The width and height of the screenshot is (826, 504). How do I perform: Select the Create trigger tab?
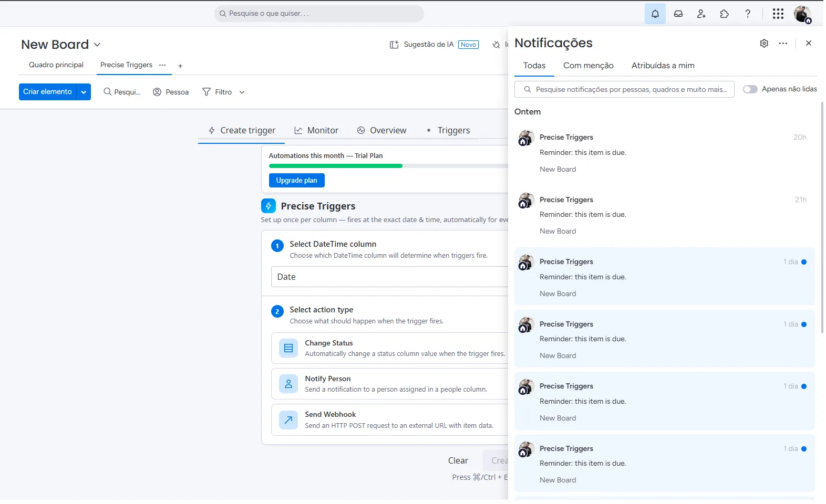coord(242,130)
